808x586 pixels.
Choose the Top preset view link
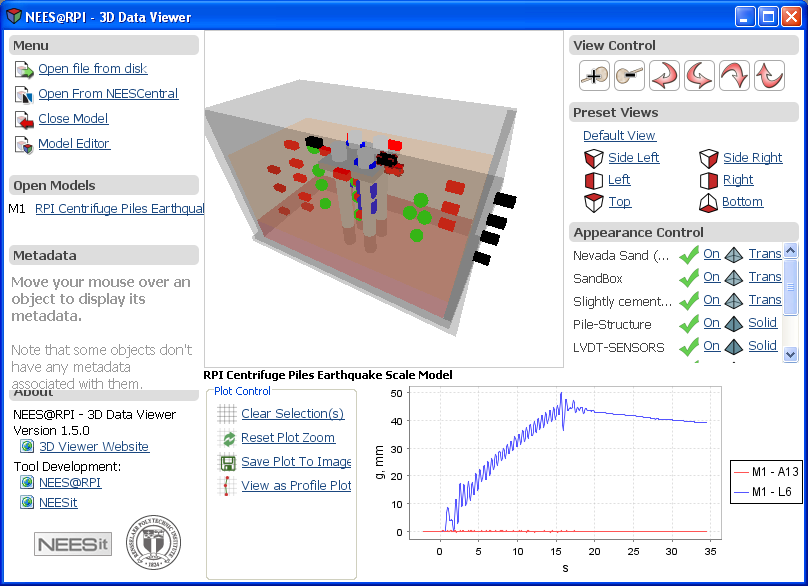[620, 202]
